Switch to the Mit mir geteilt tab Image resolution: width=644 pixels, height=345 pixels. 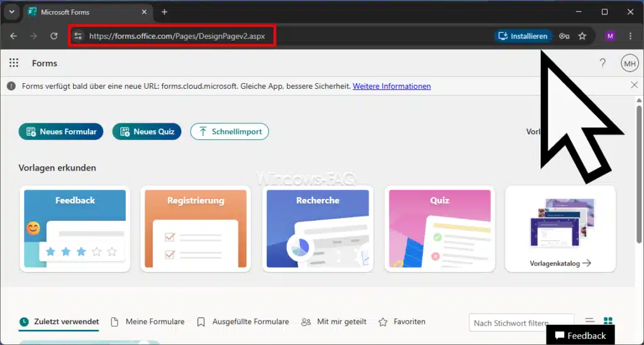[333, 322]
